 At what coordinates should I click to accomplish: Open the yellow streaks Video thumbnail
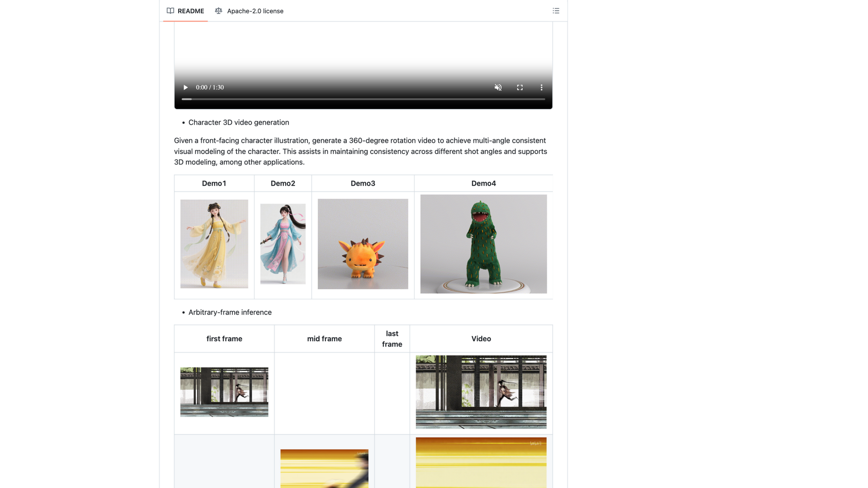[x=481, y=463]
